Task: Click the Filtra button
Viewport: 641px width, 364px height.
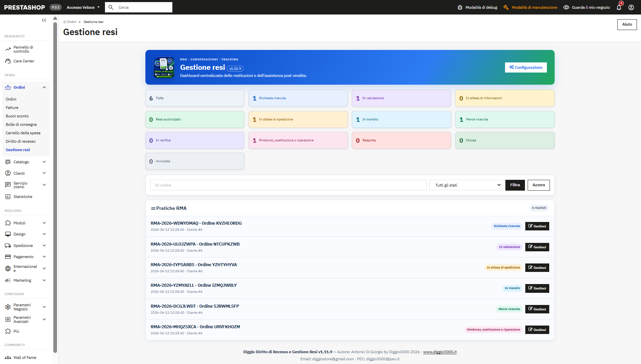Action: (x=515, y=185)
